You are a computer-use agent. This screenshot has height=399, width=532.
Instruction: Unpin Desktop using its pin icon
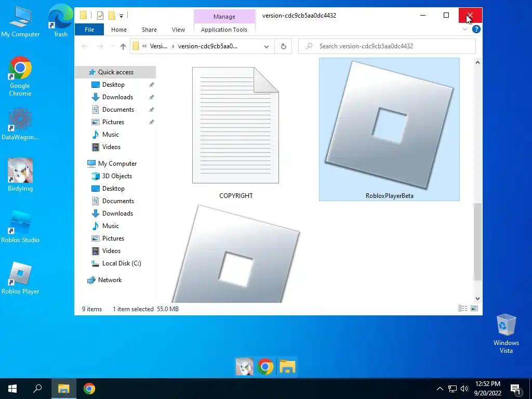click(x=151, y=85)
